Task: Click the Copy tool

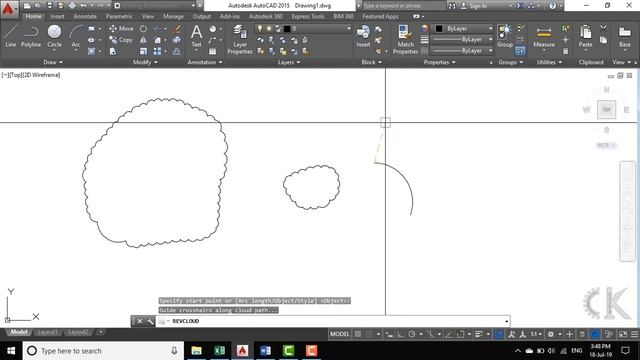Action: (x=121, y=40)
